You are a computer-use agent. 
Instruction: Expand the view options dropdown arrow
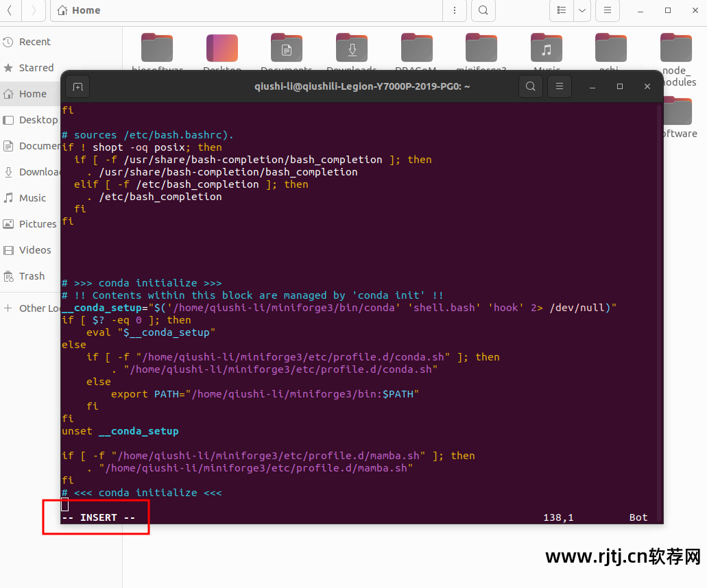pyautogui.click(x=582, y=10)
